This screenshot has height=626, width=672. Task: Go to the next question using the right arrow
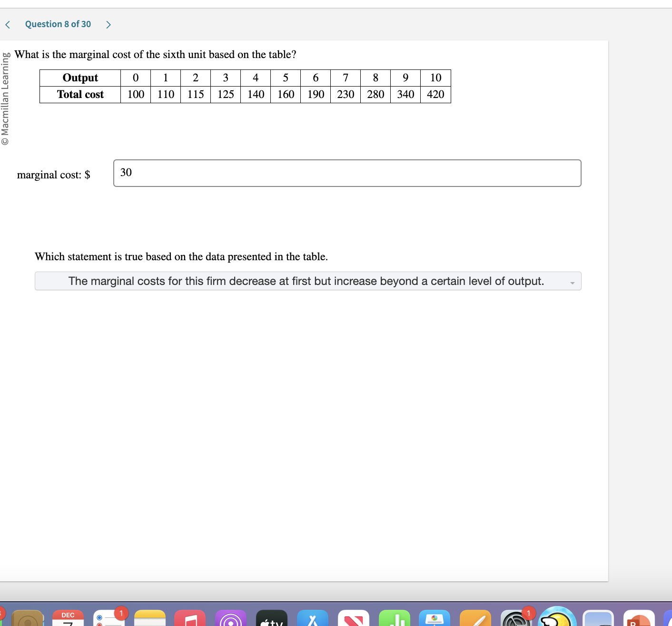click(109, 24)
